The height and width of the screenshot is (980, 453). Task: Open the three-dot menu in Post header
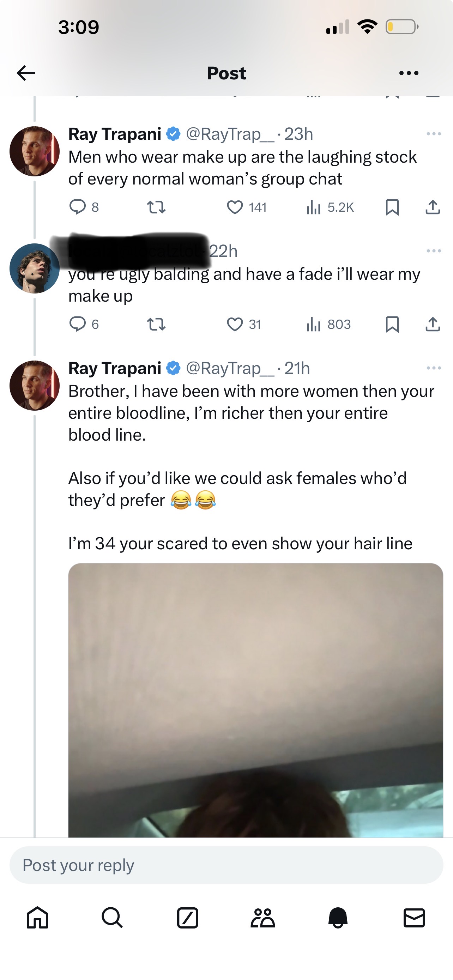[x=409, y=73]
